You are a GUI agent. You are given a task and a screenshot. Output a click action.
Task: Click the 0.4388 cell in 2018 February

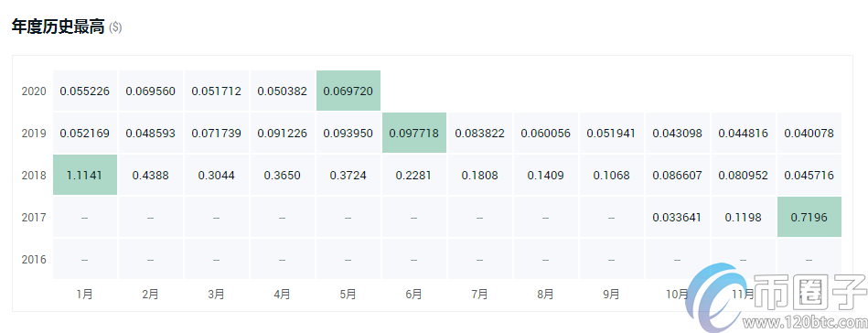pos(151,175)
